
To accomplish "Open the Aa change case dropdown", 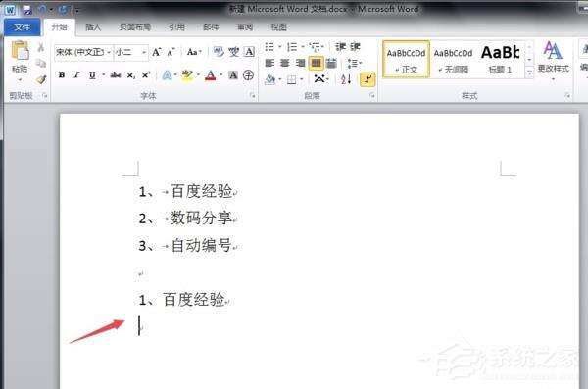I will pyautogui.click(x=194, y=52).
